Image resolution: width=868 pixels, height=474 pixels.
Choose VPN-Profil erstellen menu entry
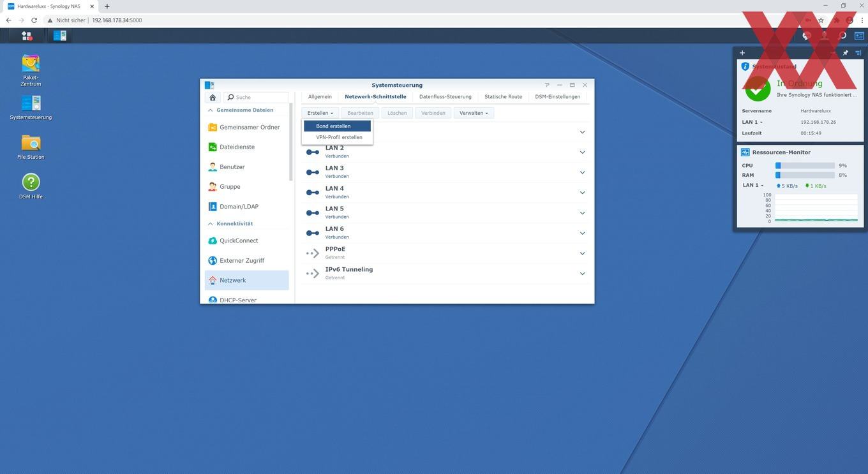[x=337, y=137]
